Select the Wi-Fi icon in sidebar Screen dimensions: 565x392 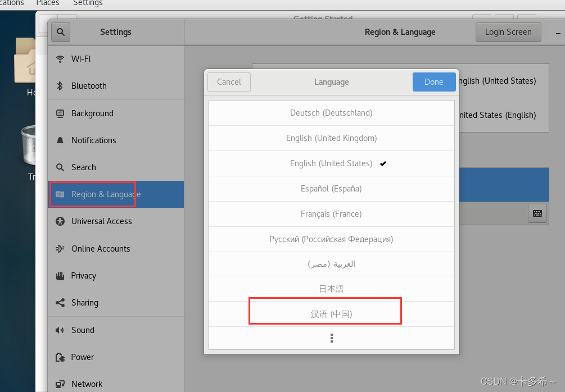coord(60,59)
